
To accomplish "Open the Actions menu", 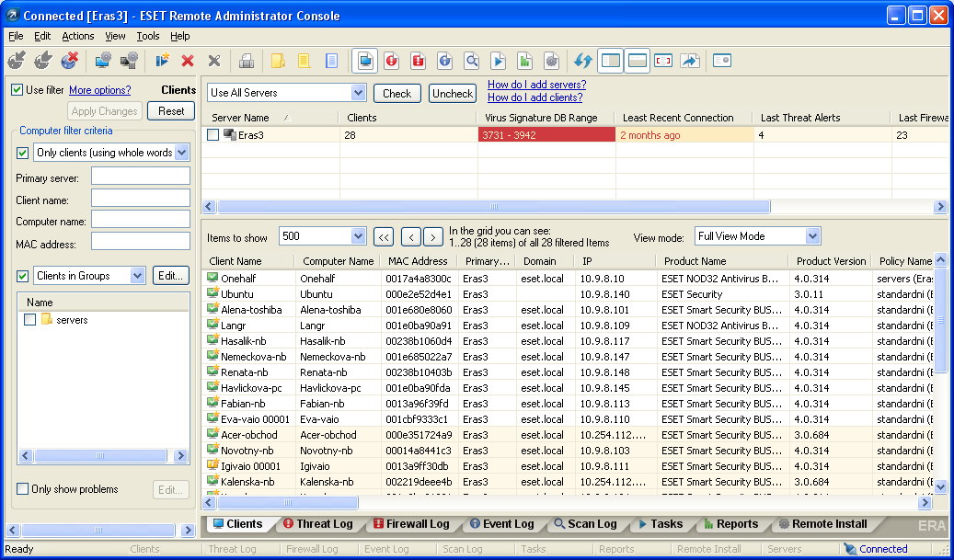I will click(x=78, y=36).
